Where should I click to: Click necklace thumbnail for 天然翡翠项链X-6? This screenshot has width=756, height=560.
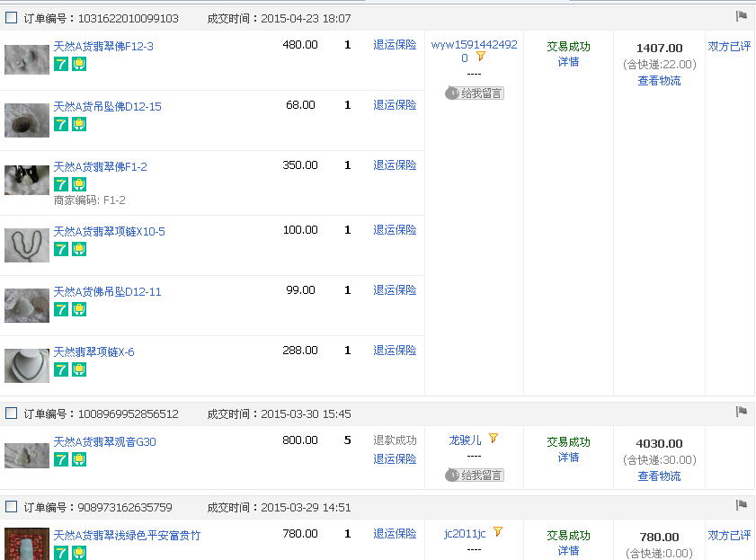point(27,365)
